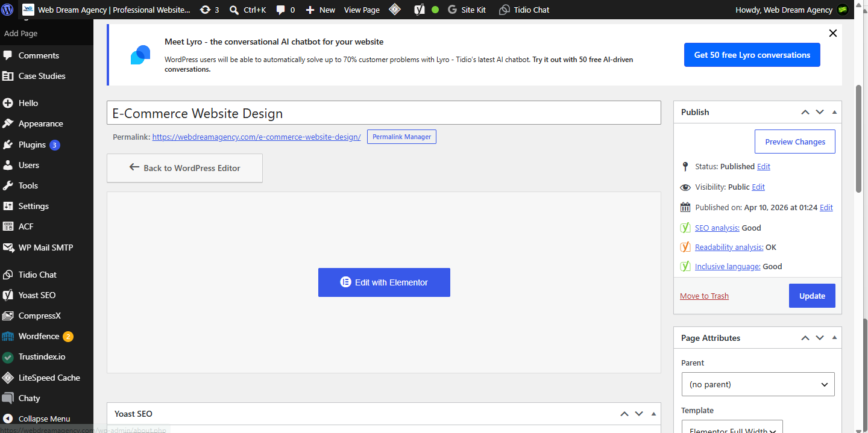Image resolution: width=868 pixels, height=433 pixels.
Task: Open the Yoast icon in admin bar
Action: pyautogui.click(x=420, y=10)
